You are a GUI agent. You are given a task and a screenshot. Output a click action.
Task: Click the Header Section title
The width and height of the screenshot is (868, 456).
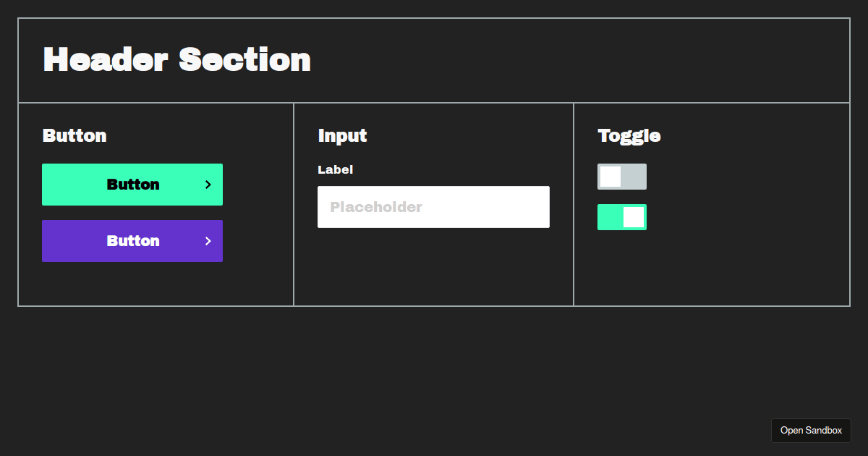[x=176, y=59]
